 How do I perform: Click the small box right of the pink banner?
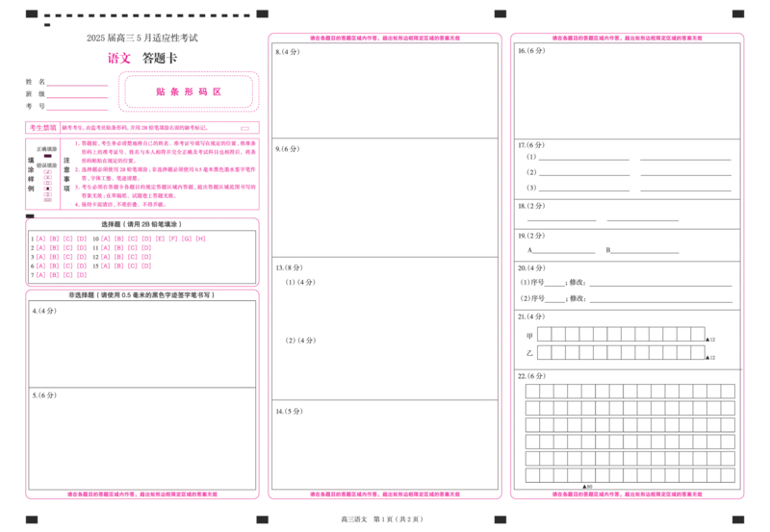[x=246, y=126]
